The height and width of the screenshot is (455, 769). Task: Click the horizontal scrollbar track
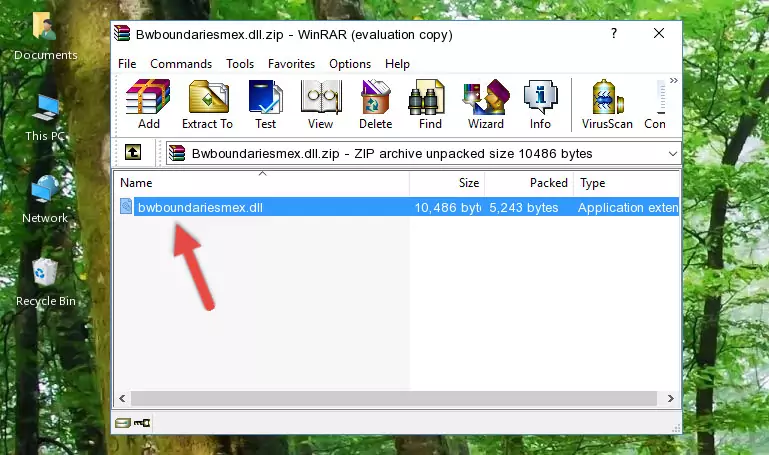(x=394, y=399)
